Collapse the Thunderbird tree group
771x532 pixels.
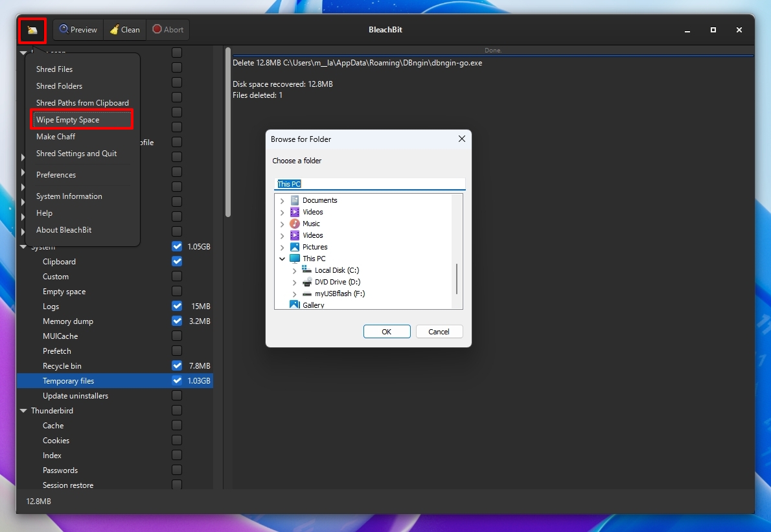[23, 411]
